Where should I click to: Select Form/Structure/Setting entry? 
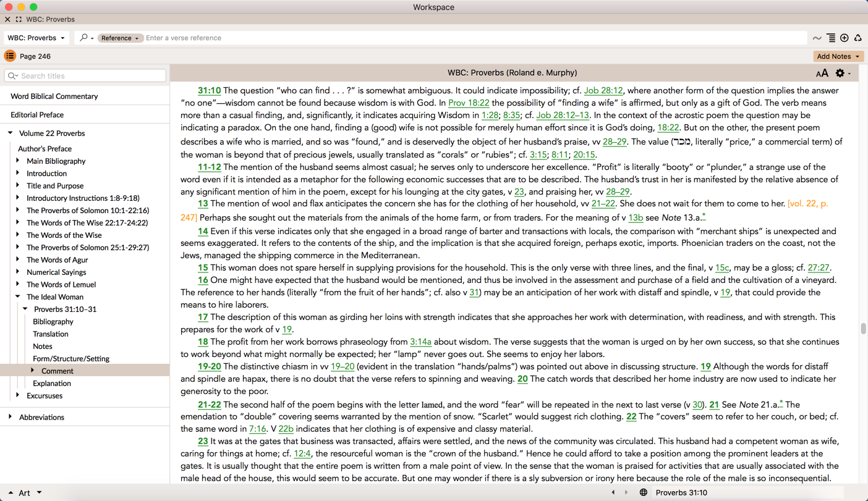coord(71,359)
